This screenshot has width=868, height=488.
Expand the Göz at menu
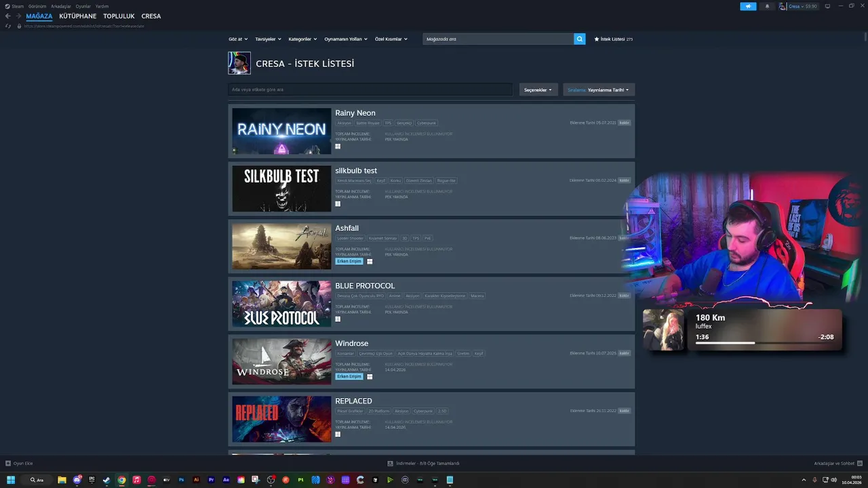coord(238,39)
